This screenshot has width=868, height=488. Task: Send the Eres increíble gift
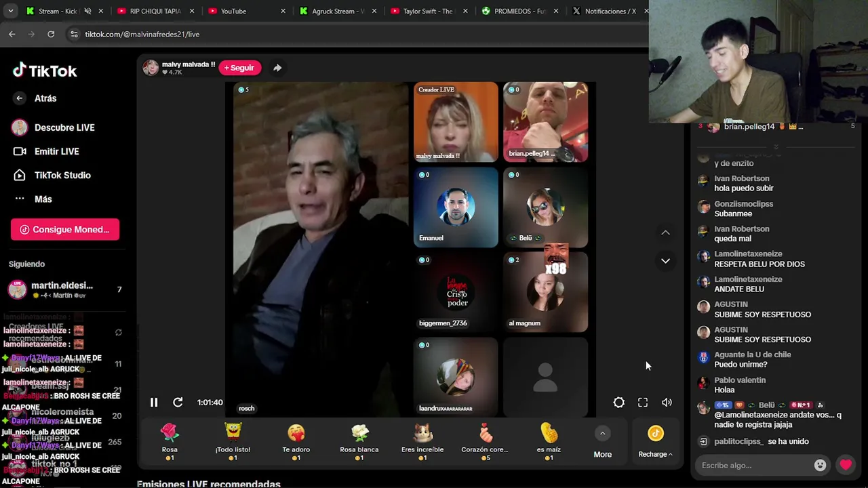[422, 441]
